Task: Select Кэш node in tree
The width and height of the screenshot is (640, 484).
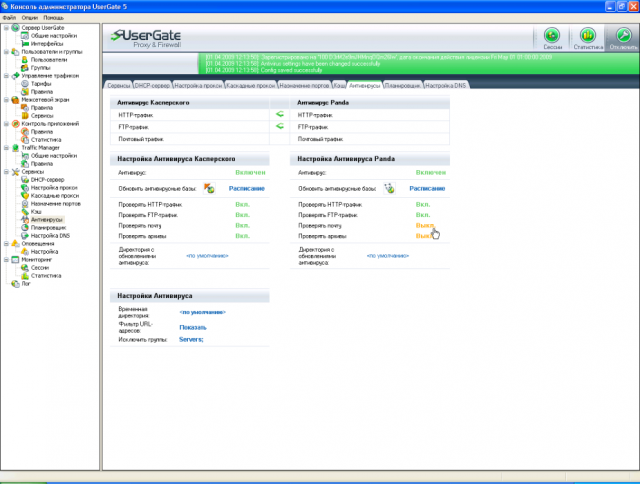Action: click(x=36, y=212)
